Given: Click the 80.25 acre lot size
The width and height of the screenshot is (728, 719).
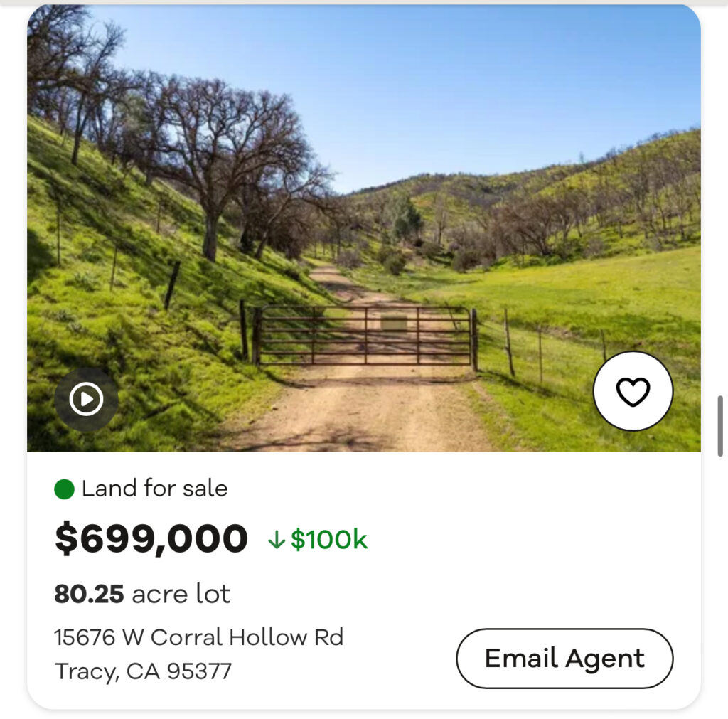Looking at the screenshot, I should point(142,594).
